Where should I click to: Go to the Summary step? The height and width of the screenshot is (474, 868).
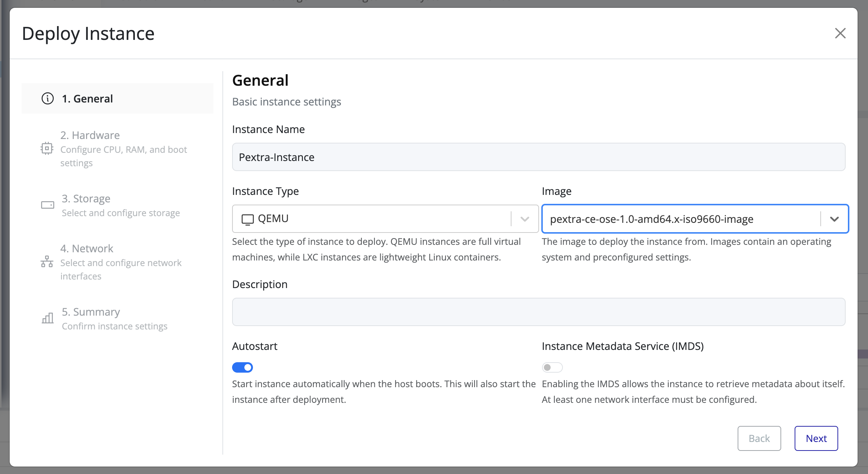(91, 312)
